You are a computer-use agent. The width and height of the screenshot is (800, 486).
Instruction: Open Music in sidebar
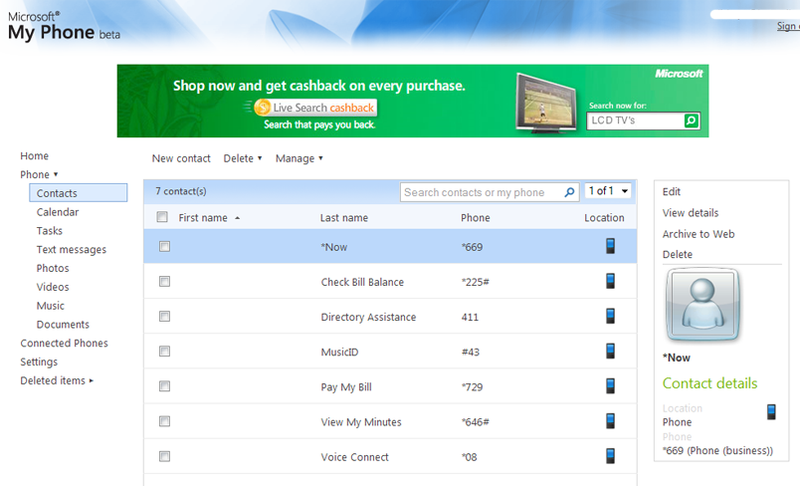50,306
